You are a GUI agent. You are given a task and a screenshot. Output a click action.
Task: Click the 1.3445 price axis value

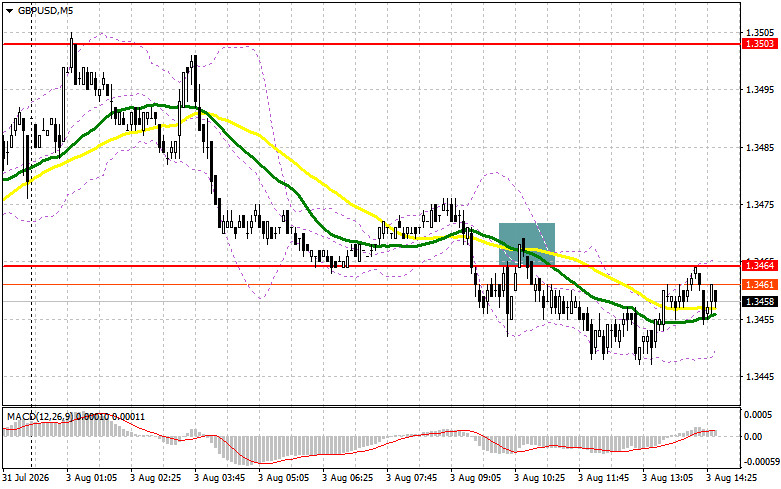[x=761, y=376]
